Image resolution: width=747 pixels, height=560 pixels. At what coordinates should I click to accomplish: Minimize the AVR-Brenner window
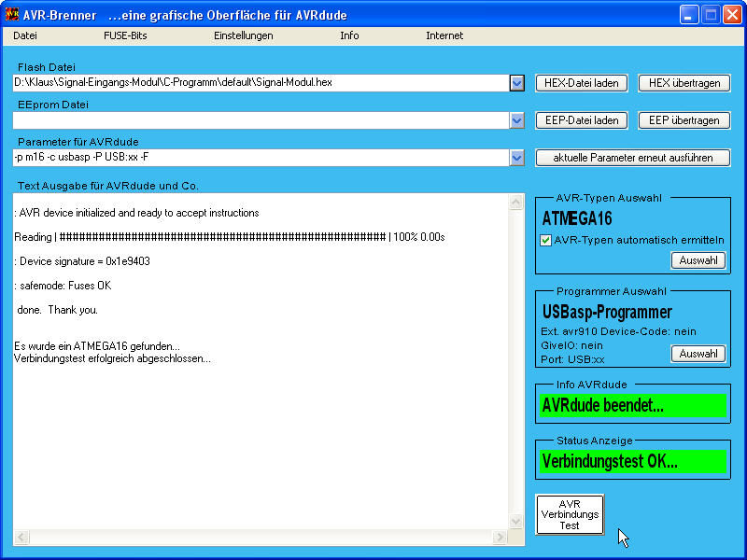688,15
